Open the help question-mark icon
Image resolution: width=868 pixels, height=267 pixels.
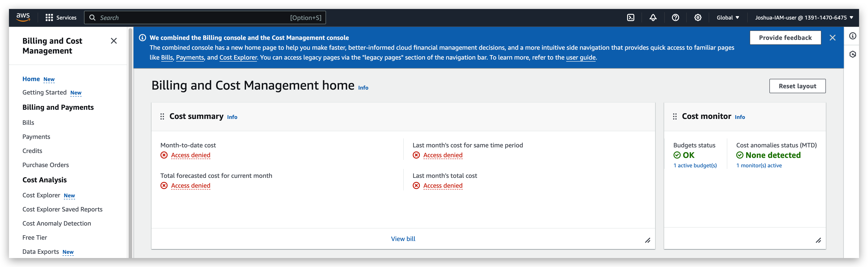coord(675,17)
